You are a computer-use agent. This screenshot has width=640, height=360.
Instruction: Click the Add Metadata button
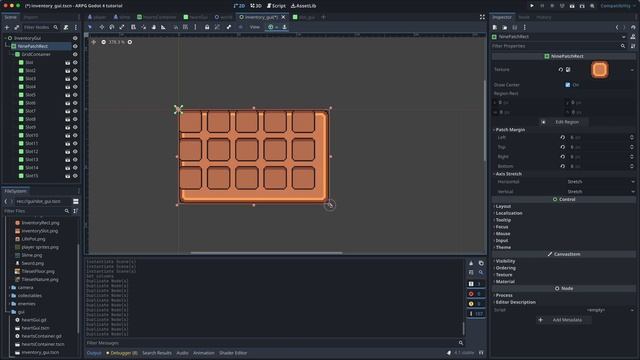[564, 320]
